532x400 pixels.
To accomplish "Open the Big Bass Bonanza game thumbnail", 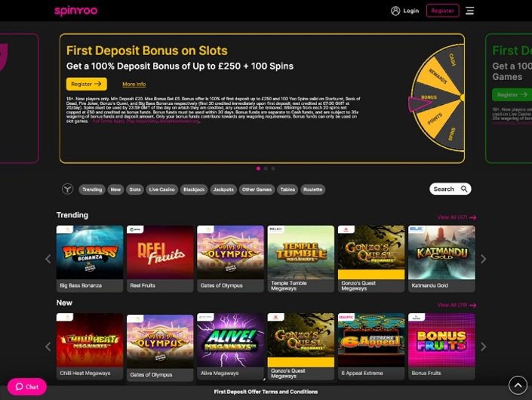I will (90, 252).
